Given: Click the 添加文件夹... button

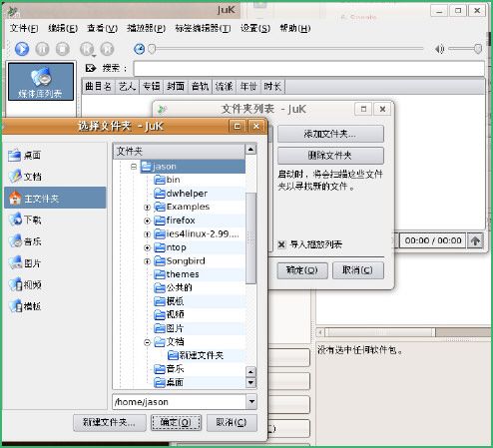Looking at the screenshot, I should pos(330,134).
